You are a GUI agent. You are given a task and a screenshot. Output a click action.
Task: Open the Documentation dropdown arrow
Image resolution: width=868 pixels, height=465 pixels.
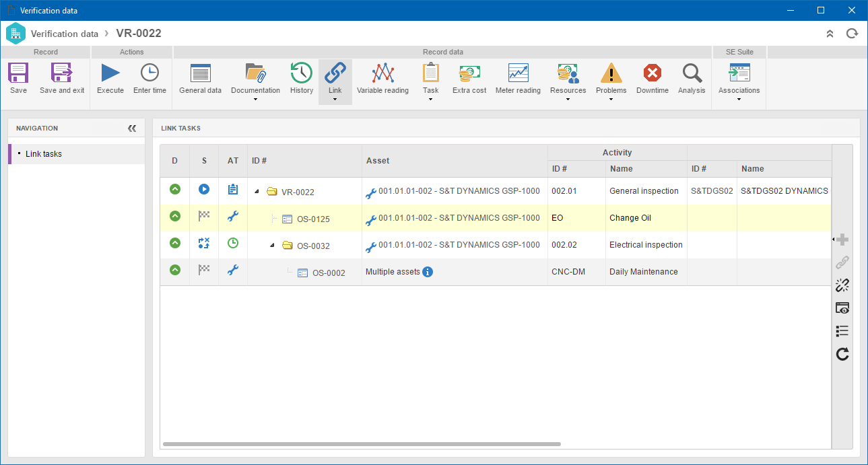point(255,100)
